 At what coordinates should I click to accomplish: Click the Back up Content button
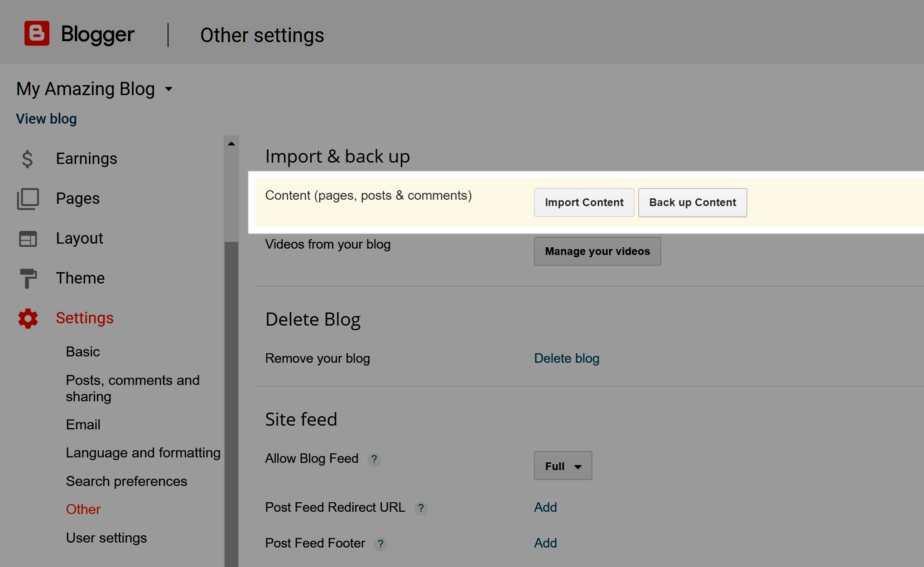point(693,202)
